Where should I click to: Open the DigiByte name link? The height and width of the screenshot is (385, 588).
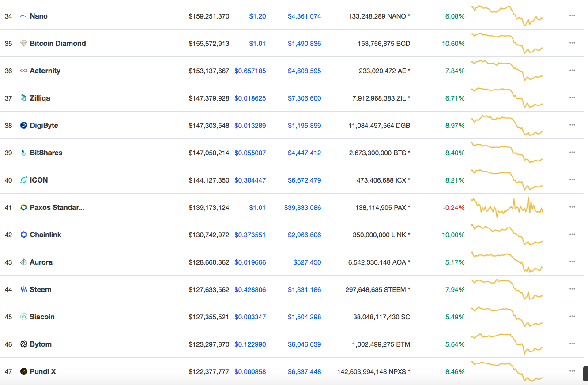[x=44, y=125]
